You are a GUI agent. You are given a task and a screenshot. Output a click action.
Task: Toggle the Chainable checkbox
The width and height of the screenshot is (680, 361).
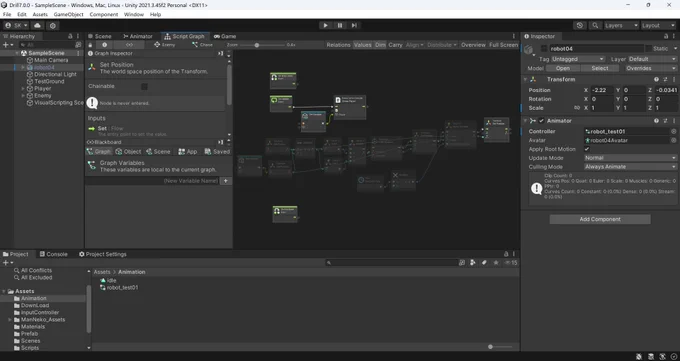(x=144, y=86)
